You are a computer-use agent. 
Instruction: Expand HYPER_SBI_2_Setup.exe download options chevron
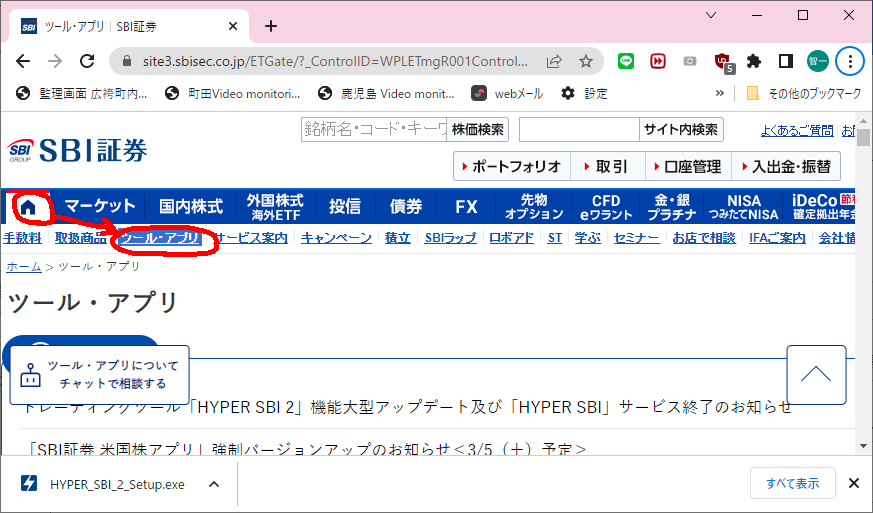pos(214,484)
